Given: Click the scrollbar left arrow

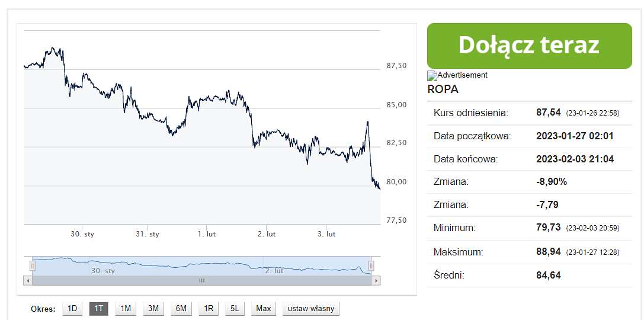Looking at the screenshot, I should [x=27, y=280].
